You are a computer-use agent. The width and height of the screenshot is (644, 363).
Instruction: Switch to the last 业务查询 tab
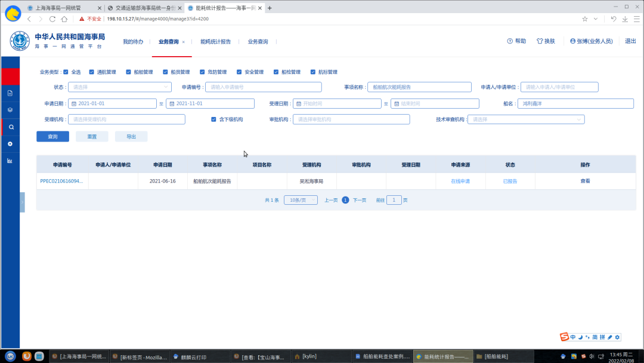click(x=258, y=42)
